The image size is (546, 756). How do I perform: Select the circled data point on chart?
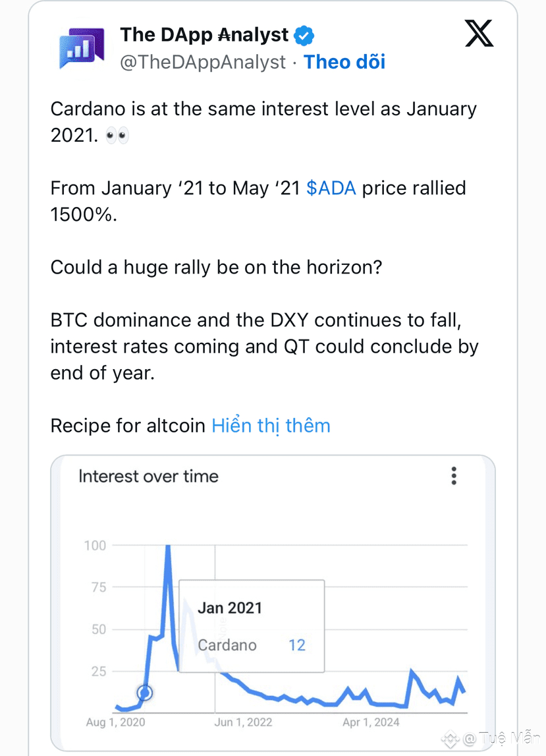(x=145, y=693)
